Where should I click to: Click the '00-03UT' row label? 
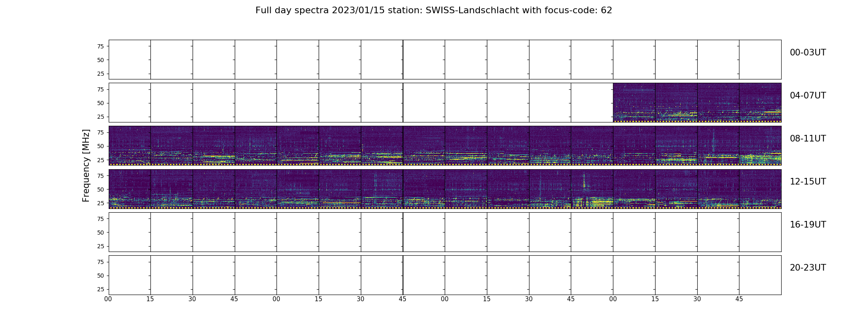(x=808, y=53)
